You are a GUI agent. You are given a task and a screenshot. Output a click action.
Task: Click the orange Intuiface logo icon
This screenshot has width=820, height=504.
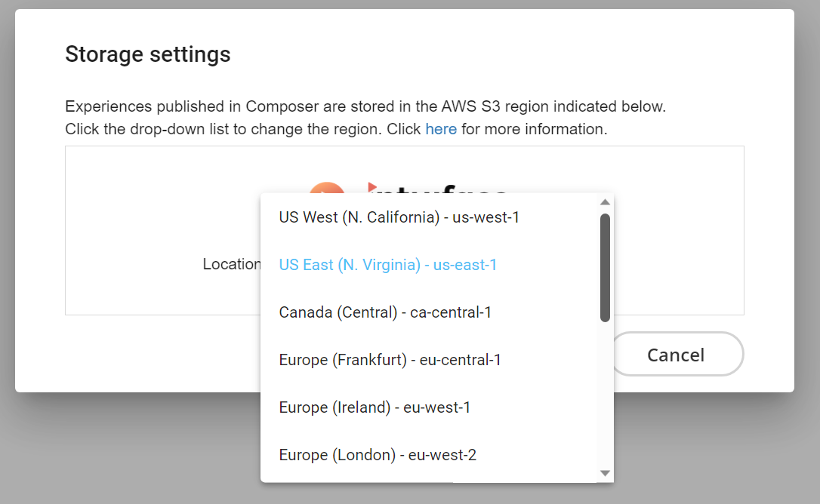pyautogui.click(x=326, y=188)
